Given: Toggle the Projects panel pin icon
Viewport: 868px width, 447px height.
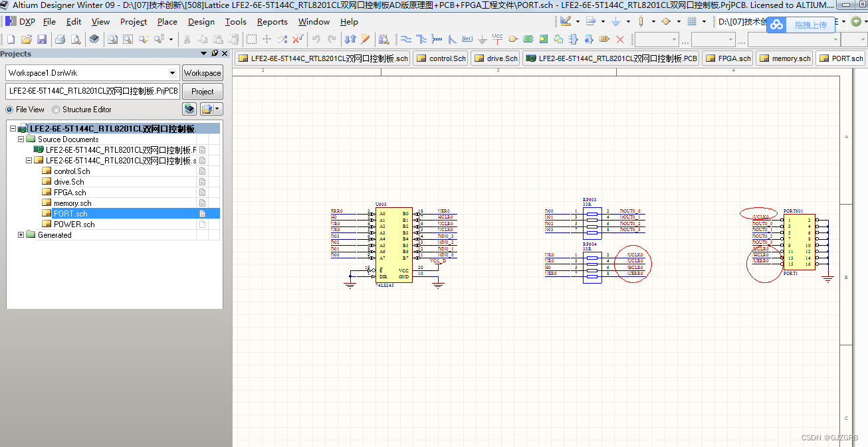Looking at the screenshot, I should (214, 54).
